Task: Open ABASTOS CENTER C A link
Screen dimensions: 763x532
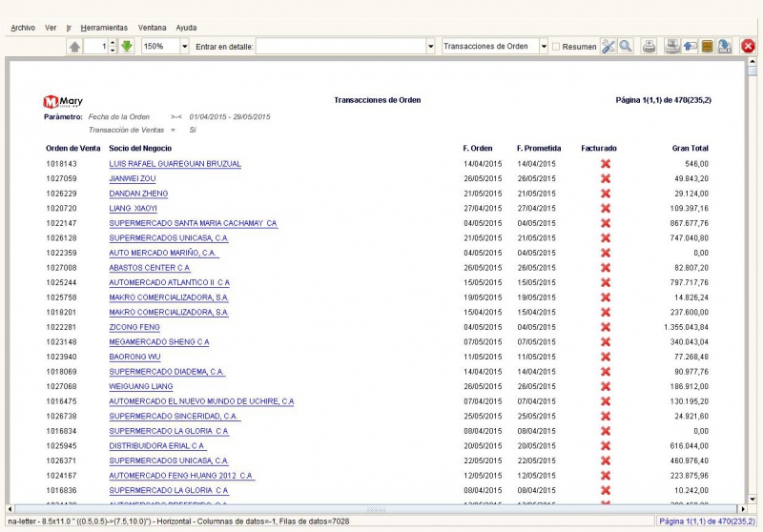Action: coord(150,268)
